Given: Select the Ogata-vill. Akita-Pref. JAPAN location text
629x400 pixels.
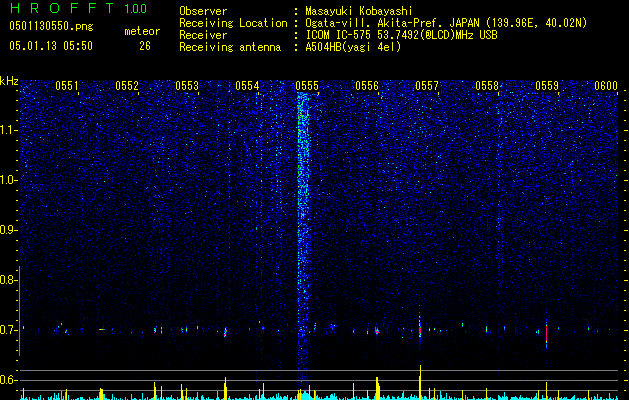Looking at the screenshot, I should point(446,24).
